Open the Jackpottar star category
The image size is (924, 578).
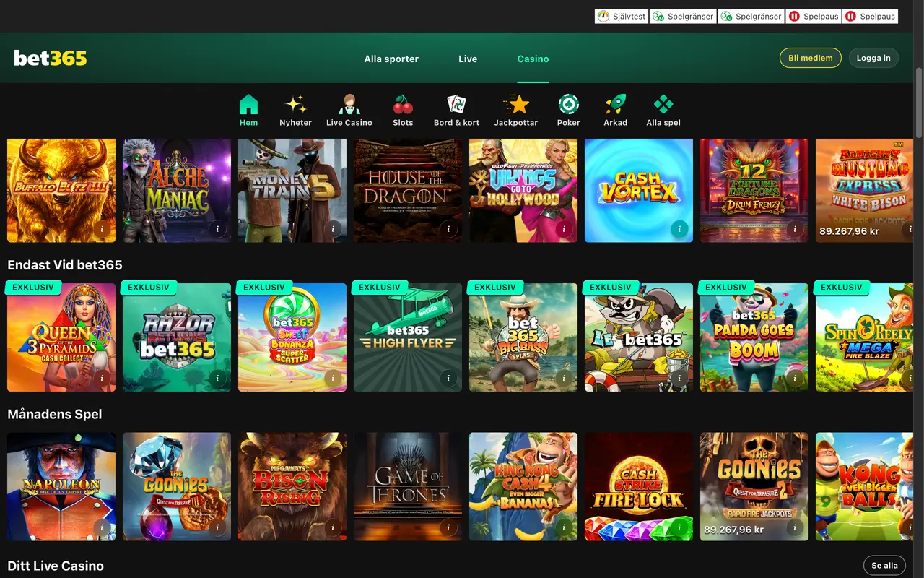point(515,110)
